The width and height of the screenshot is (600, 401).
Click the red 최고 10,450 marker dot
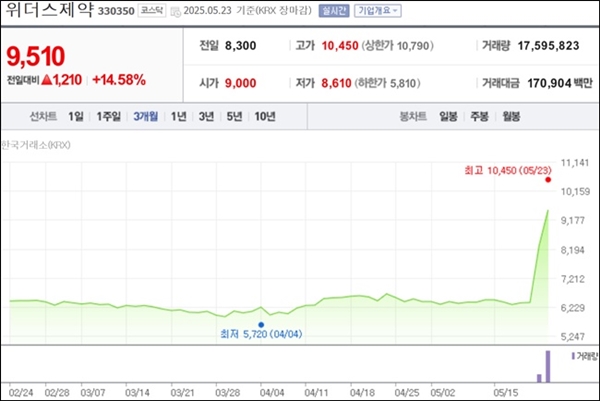[548, 179]
